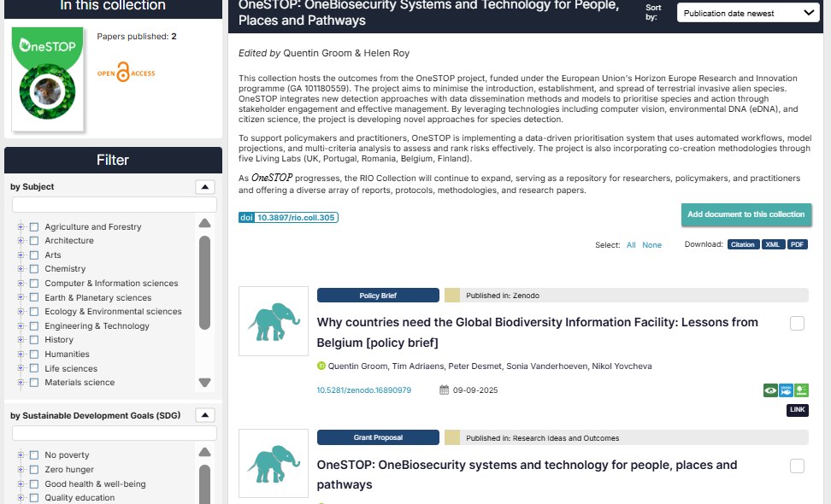
Task: Click the green eye SDG icon
Action: (770, 390)
